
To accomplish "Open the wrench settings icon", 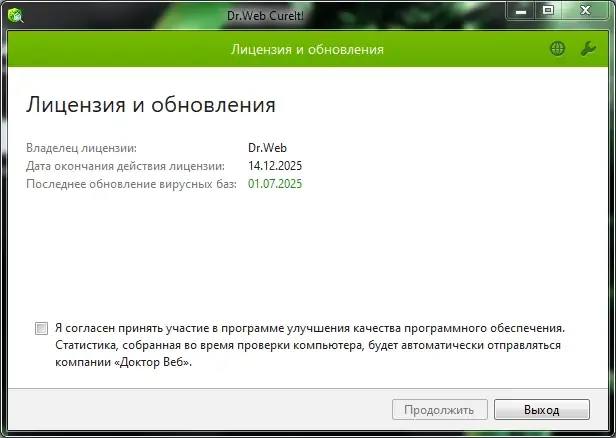I will (x=588, y=49).
